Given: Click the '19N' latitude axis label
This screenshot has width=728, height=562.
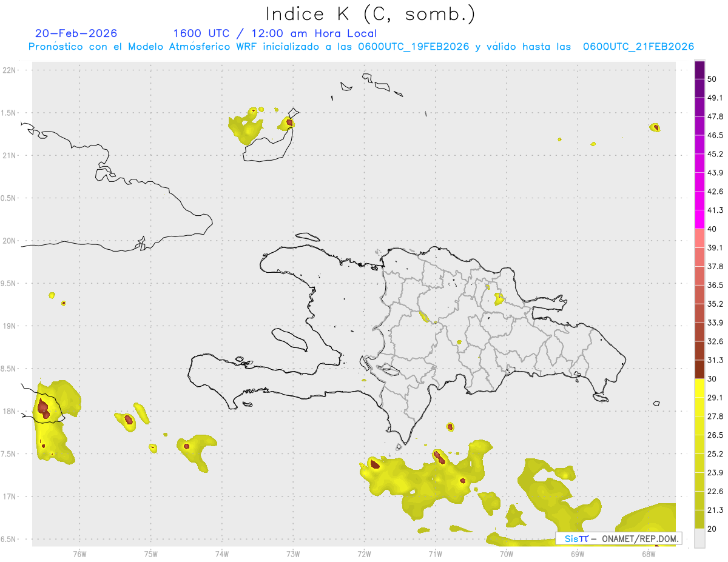Looking at the screenshot, I should (10, 326).
